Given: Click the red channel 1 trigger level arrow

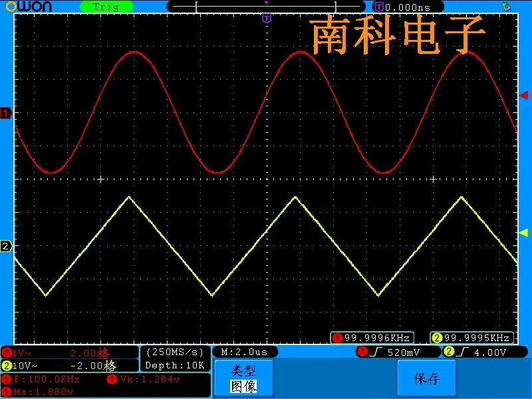Looking at the screenshot, I should [524, 95].
